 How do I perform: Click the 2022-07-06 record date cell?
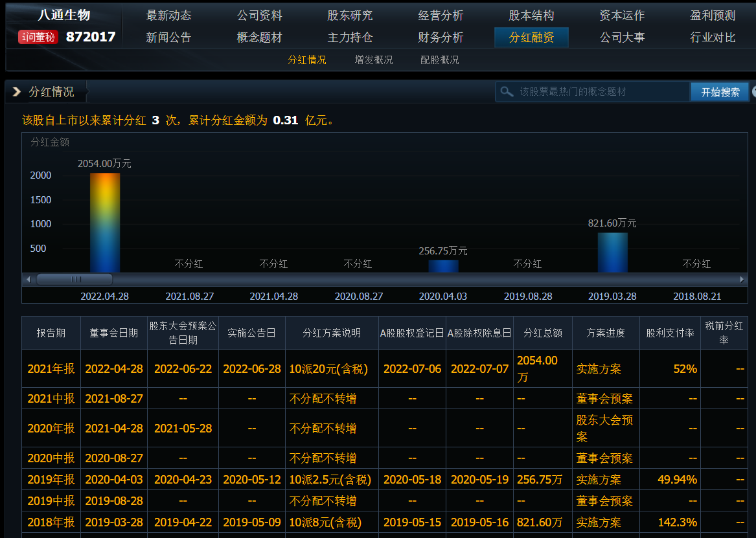[412, 369]
